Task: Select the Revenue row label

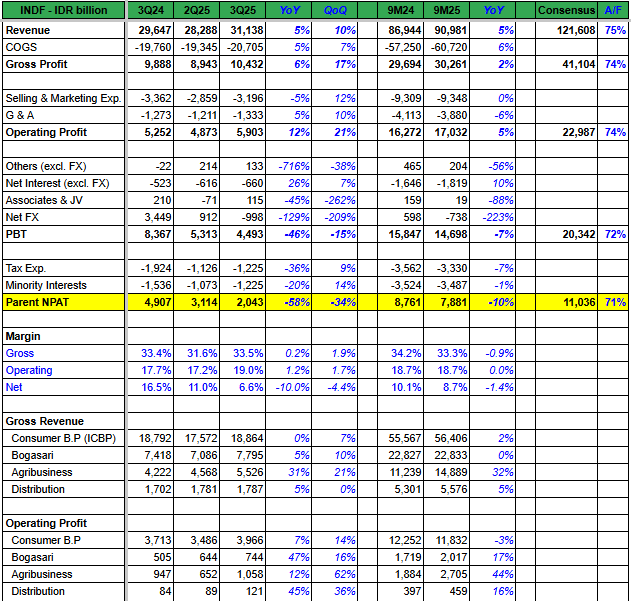Action: (x=28, y=30)
